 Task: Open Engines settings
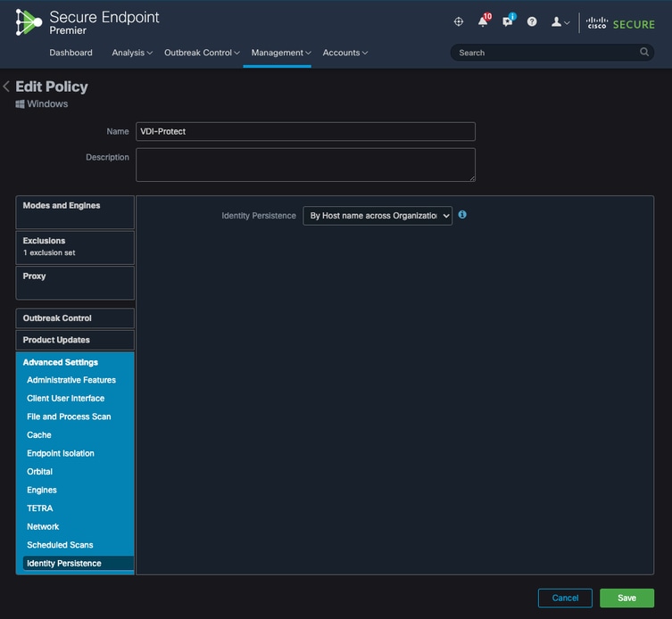pos(42,490)
